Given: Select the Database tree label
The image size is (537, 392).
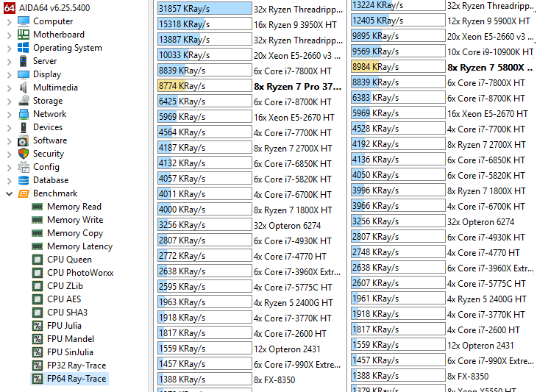Looking at the screenshot, I should point(50,180).
